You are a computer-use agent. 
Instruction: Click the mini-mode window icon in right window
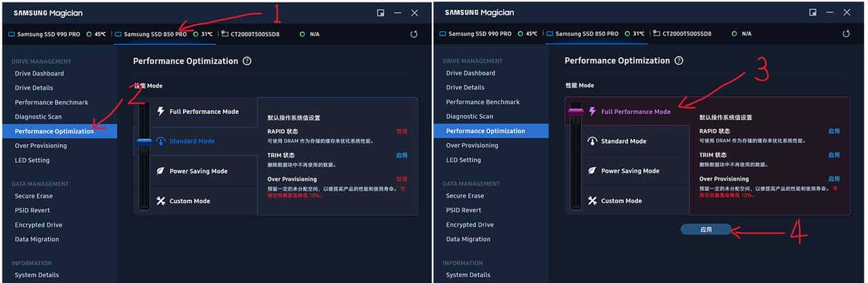tap(813, 12)
